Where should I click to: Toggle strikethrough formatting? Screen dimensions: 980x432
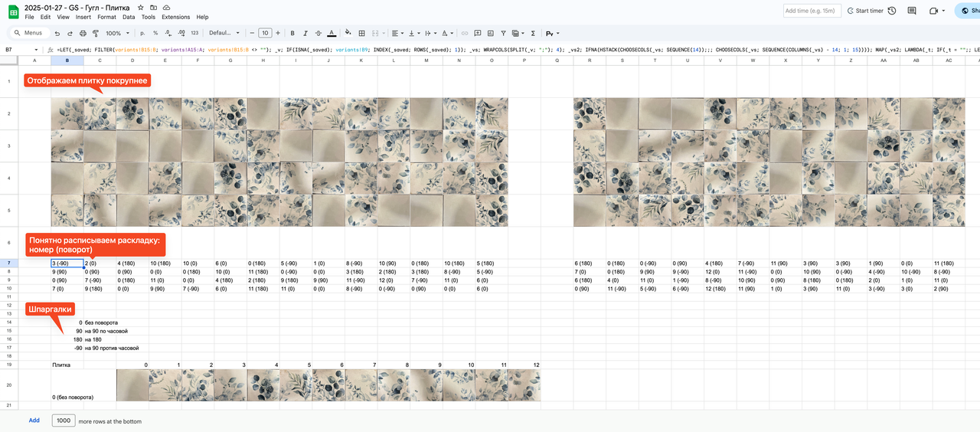pyautogui.click(x=318, y=33)
